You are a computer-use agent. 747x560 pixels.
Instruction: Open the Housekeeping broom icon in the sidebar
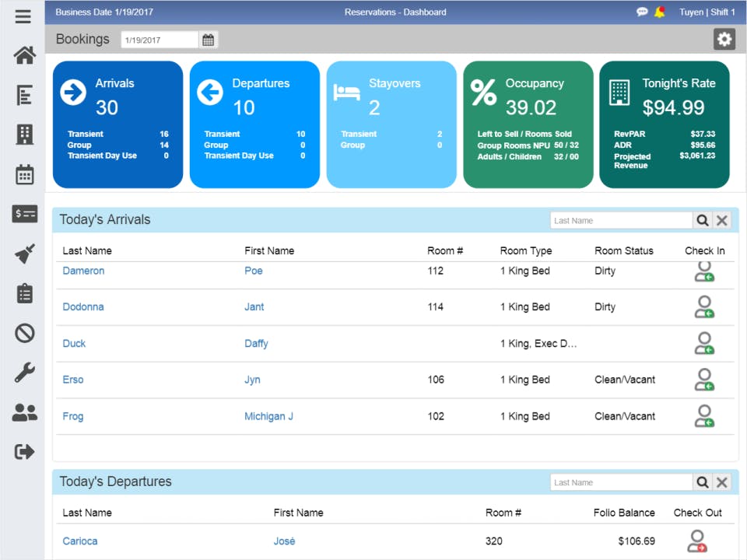pyautogui.click(x=24, y=254)
